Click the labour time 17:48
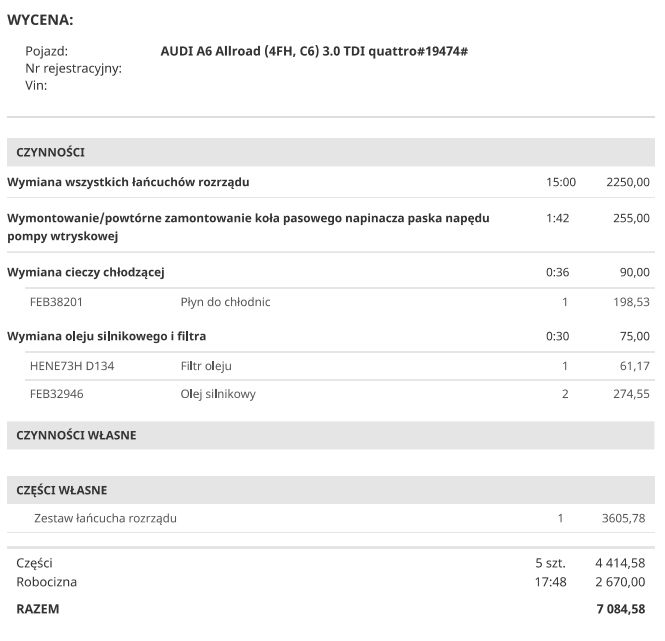This screenshot has height=641, width=665. point(550,582)
